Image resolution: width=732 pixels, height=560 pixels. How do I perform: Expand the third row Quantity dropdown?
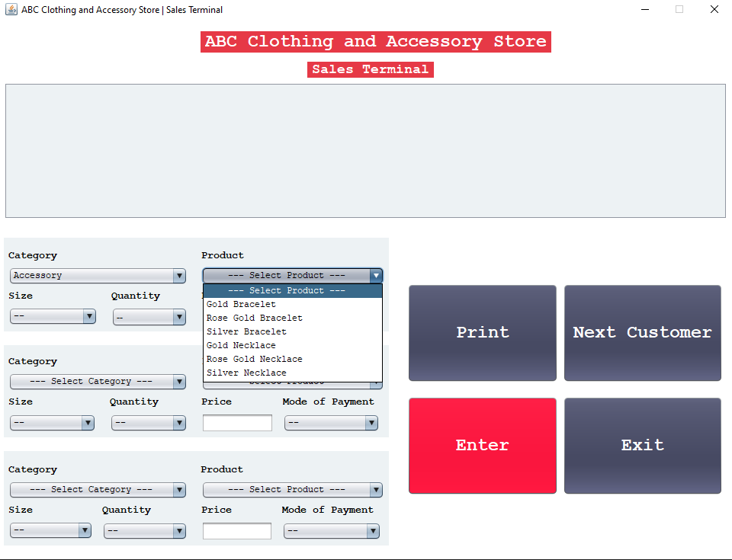pos(145,531)
